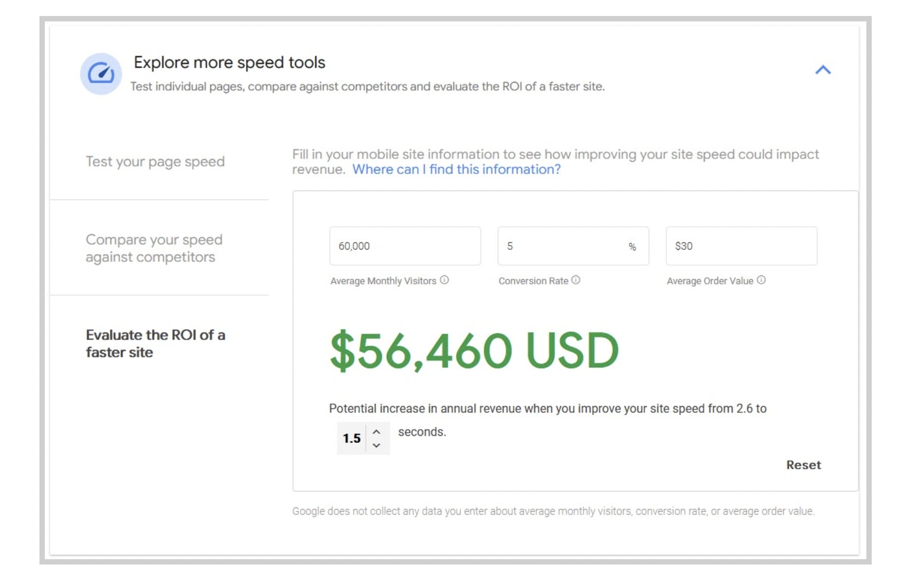This screenshot has height=588, width=924.
Task: Click the Google does not collect any data disclaimer
Action: pos(553,511)
